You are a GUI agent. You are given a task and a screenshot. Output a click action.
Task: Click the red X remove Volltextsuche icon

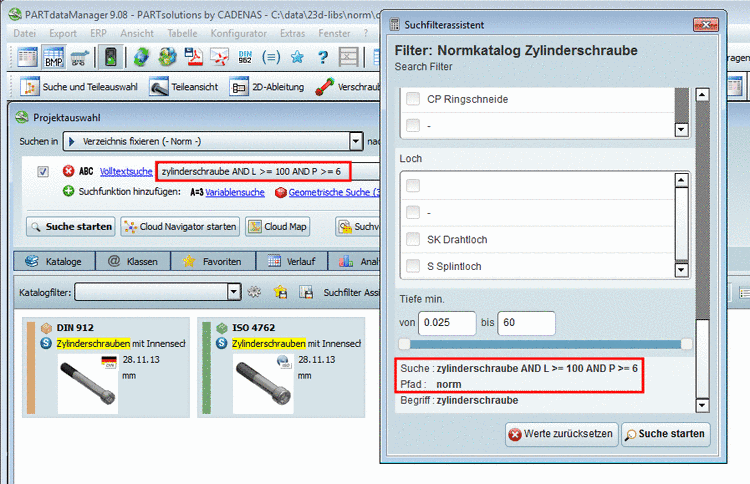coord(68,171)
